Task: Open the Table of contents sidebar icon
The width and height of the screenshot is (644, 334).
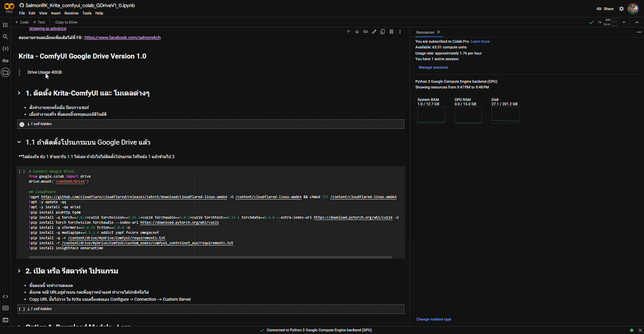Action: (5, 25)
